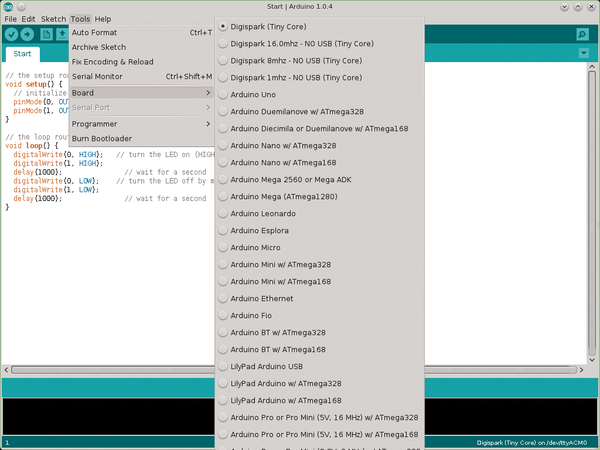Select Digispark (Tiny Core) board
The image size is (600, 450).
click(320, 27)
